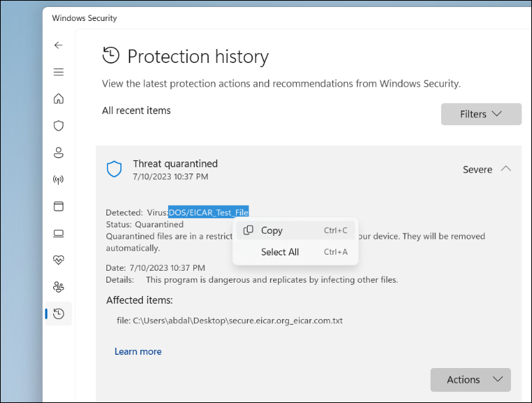Image resolution: width=532 pixels, height=403 pixels.
Task: Click the highlighted EICAR_Test_File threat name
Action: 209,212
